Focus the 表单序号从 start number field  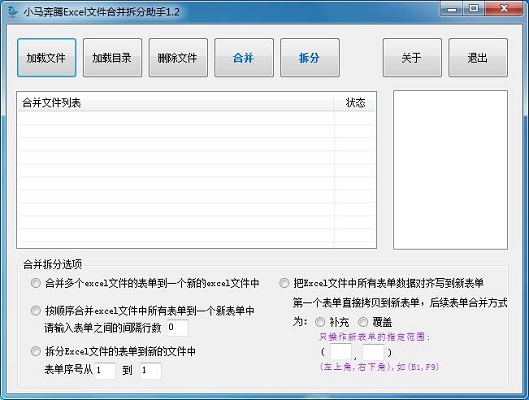(x=105, y=371)
